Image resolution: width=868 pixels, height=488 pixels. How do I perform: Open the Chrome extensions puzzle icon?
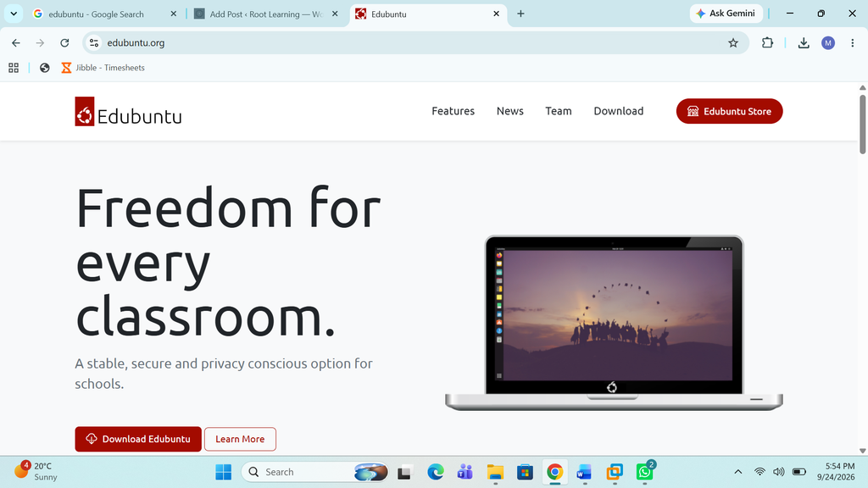tap(767, 42)
